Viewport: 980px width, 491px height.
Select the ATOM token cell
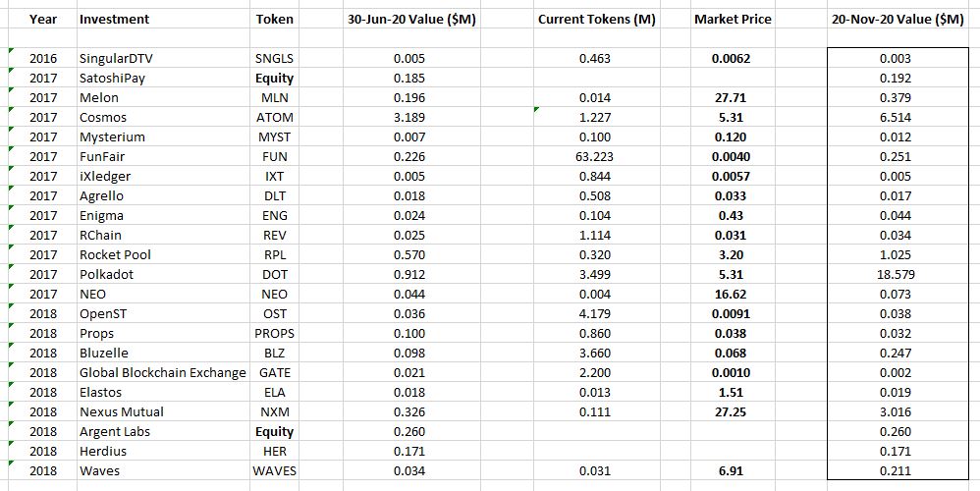(x=274, y=118)
